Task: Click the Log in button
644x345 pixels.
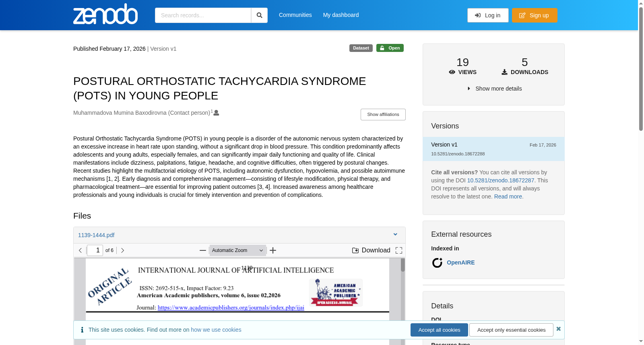Action: (x=488, y=15)
